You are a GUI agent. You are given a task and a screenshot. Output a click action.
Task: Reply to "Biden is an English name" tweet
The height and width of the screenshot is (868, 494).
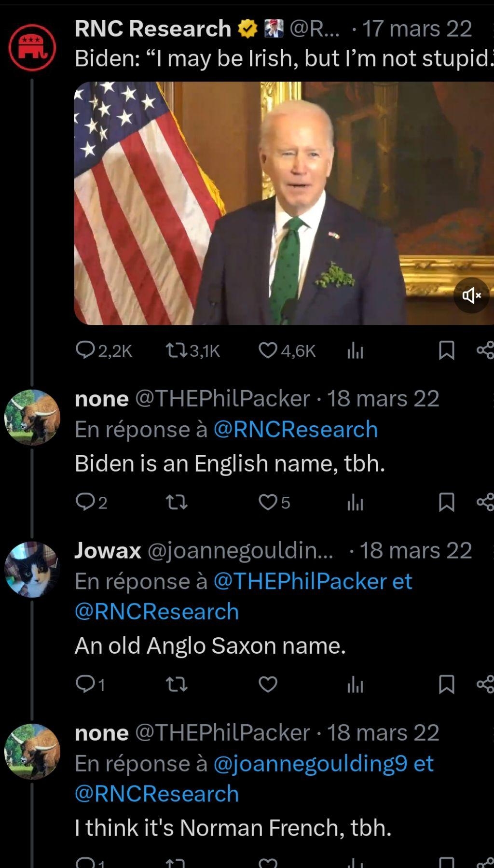(x=85, y=503)
